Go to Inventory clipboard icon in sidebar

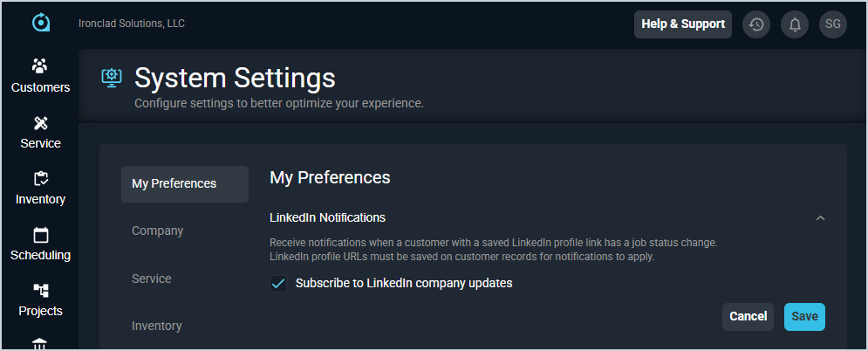(x=40, y=179)
